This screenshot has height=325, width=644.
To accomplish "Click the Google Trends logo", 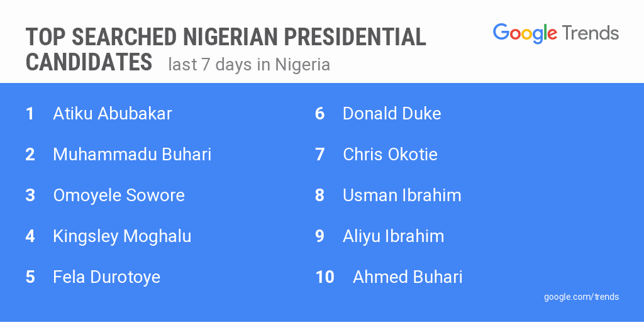I will pyautogui.click(x=555, y=33).
